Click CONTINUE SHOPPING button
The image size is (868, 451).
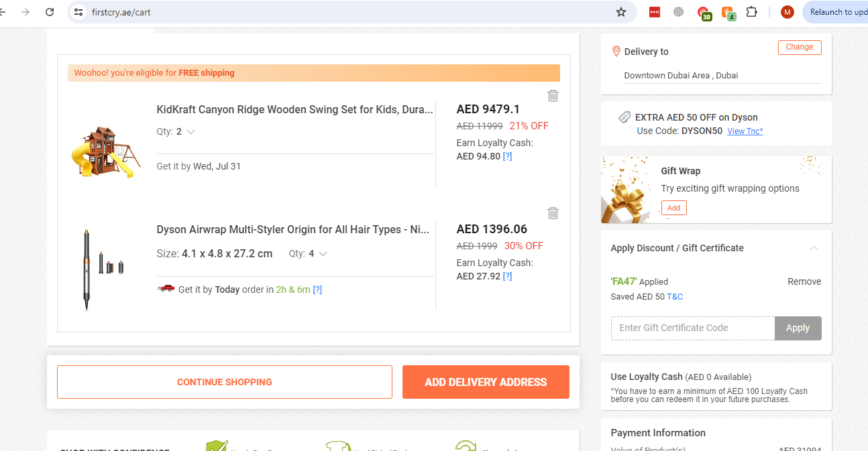point(224,382)
